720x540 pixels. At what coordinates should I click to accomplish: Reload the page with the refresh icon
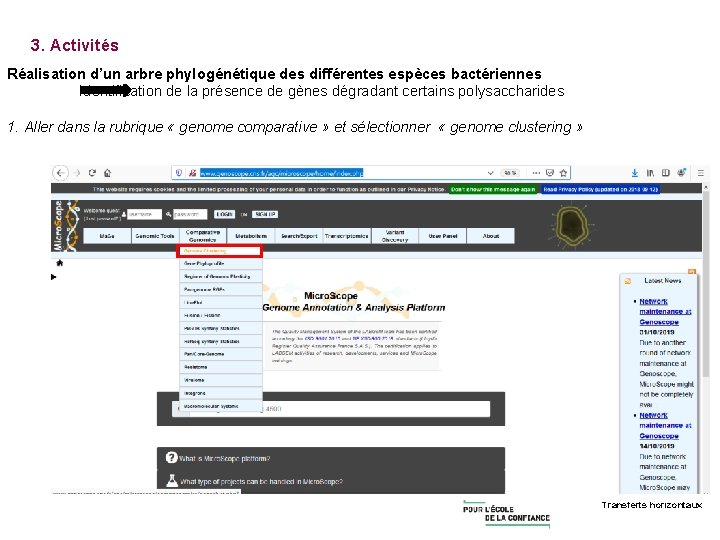(92, 173)
